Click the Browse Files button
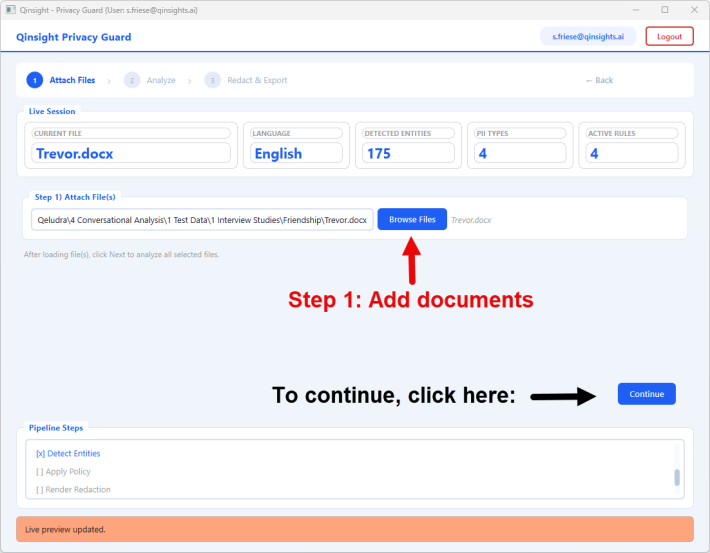 coord(412,219)
